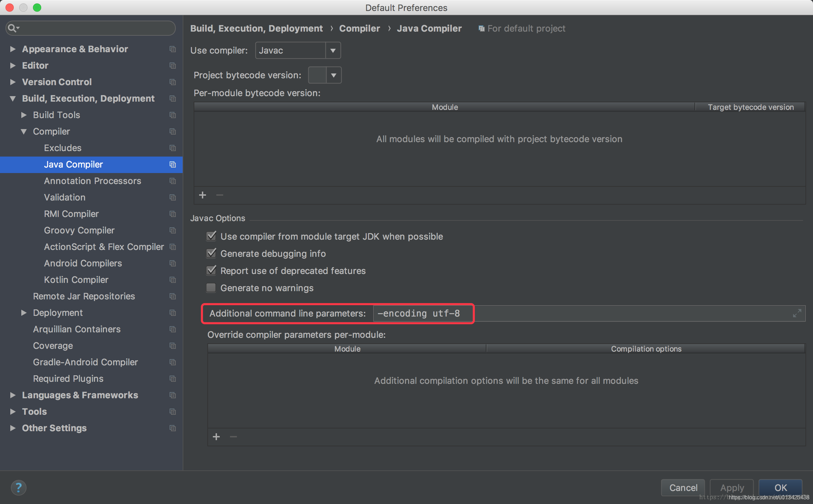Open the Use compiler Javac dropdown

298,50
